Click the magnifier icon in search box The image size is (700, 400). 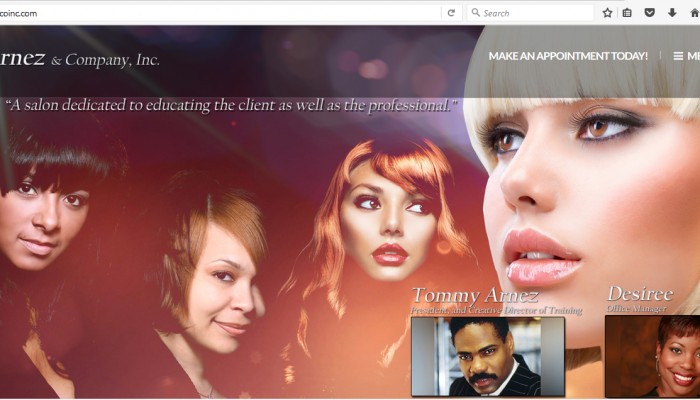tap(475, 12)
